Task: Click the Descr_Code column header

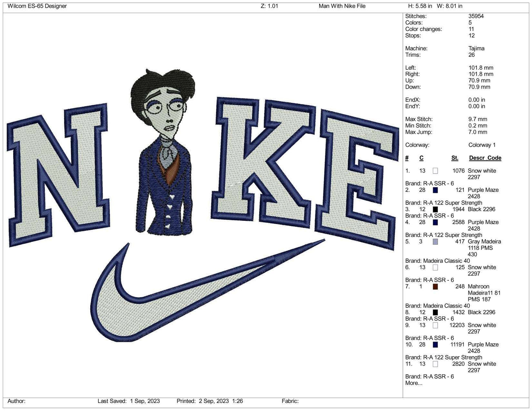Action: tap(485, 158)
